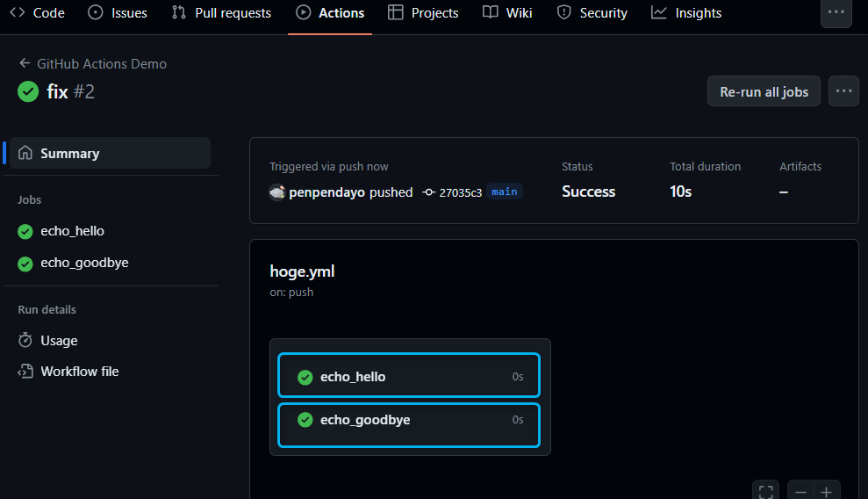Select the Actions tab
Image resolution: width=868 pixels, height=499 pixels.
330,12
